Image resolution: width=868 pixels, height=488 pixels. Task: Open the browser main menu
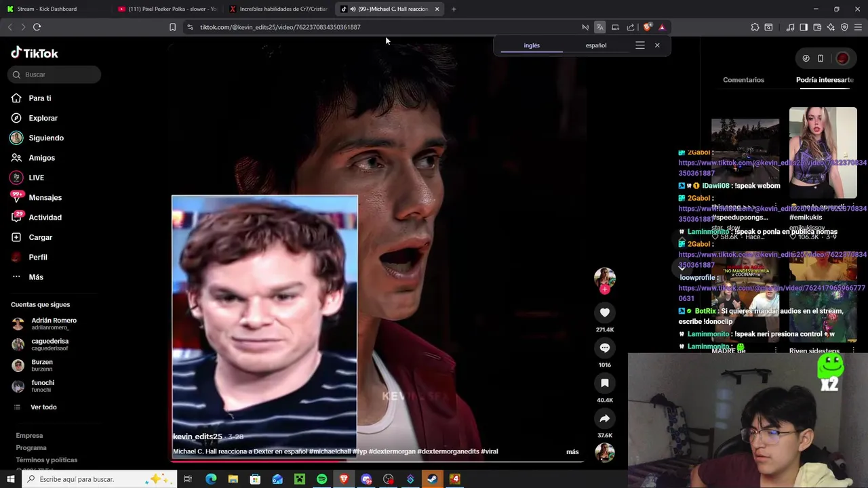(859, 27)
